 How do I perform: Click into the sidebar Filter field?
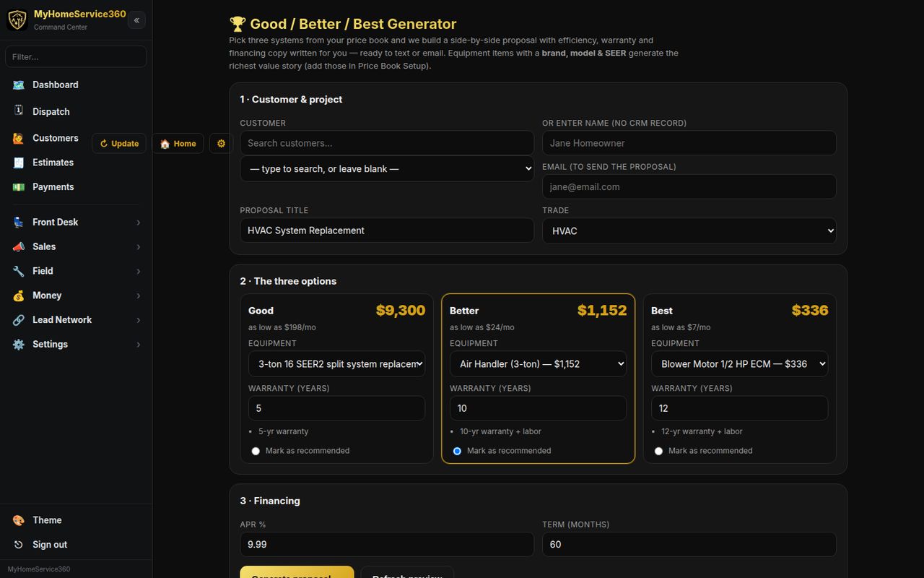[76, 56]
